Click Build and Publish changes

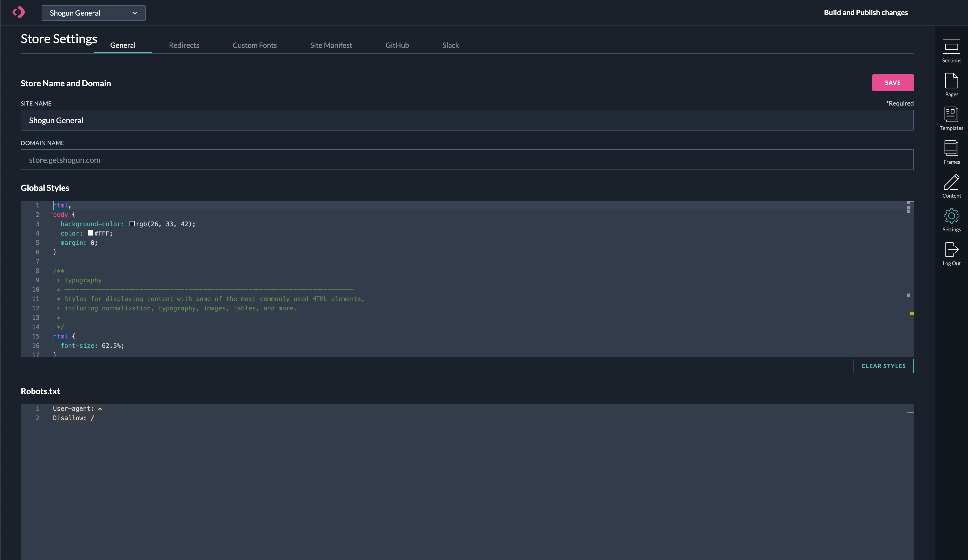(866, 13)
